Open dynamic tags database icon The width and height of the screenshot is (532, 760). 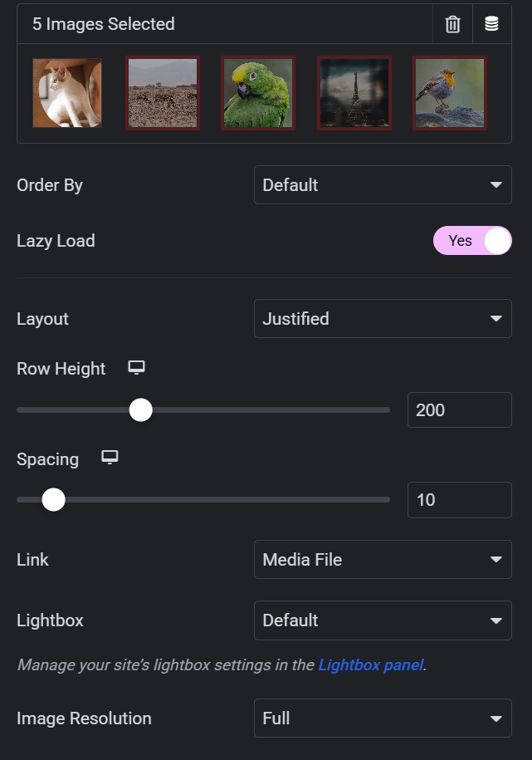[492, 24]
